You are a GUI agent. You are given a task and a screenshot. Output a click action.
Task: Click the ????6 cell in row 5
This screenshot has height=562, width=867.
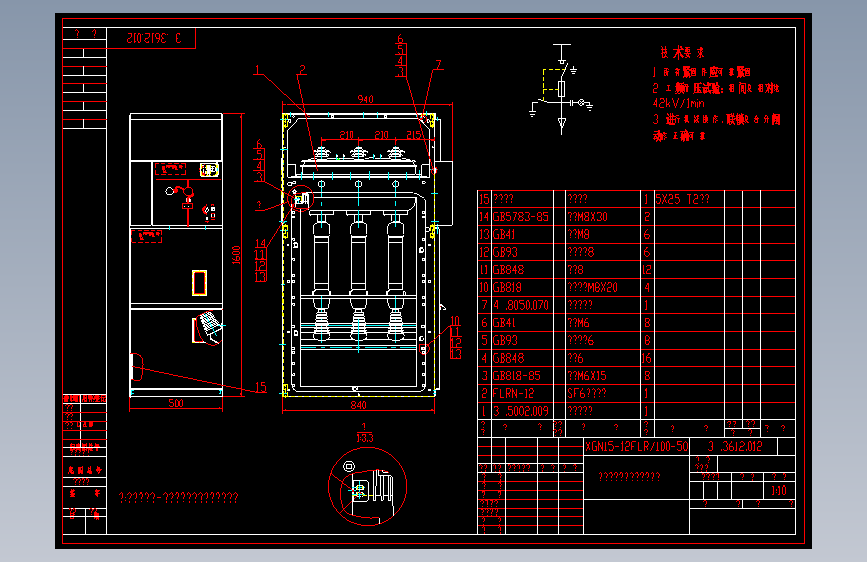tap(581, 341)
